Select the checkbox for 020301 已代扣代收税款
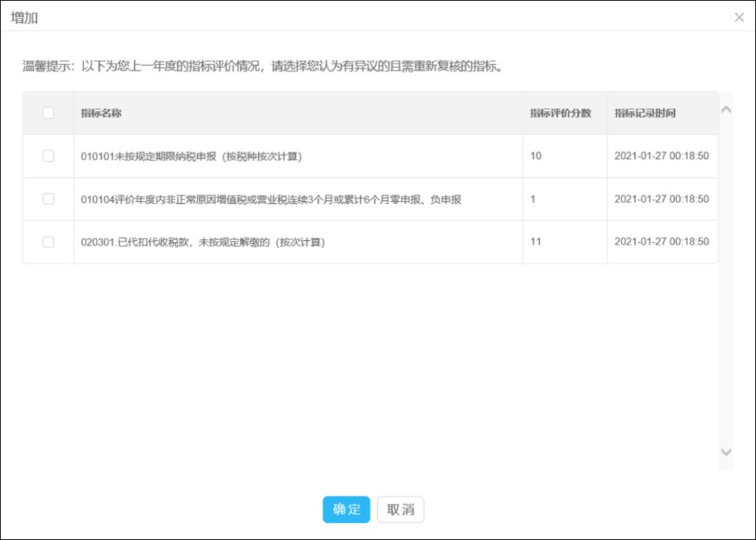Image resolution: width=756 pixels, height=540 pixels. 48,242
